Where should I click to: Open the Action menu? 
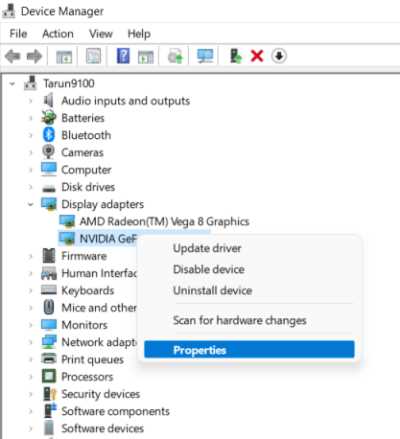(58, 34)
